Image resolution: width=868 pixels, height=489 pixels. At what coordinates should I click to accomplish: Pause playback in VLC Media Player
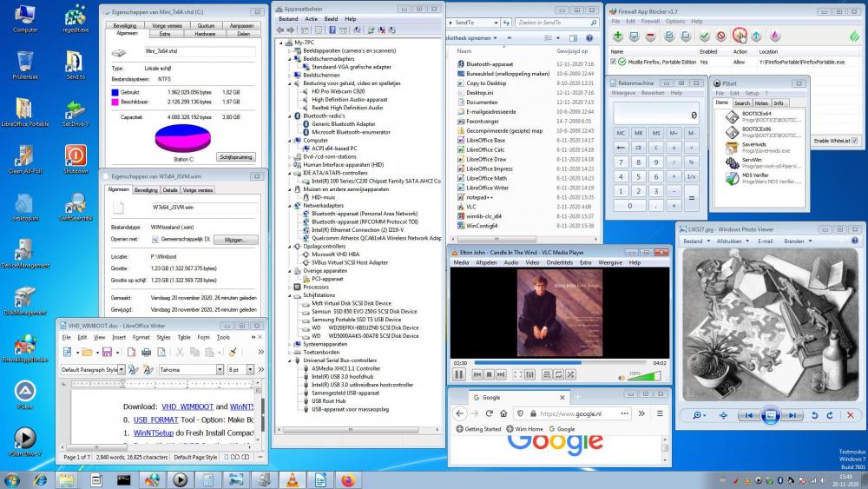[458, 374]
